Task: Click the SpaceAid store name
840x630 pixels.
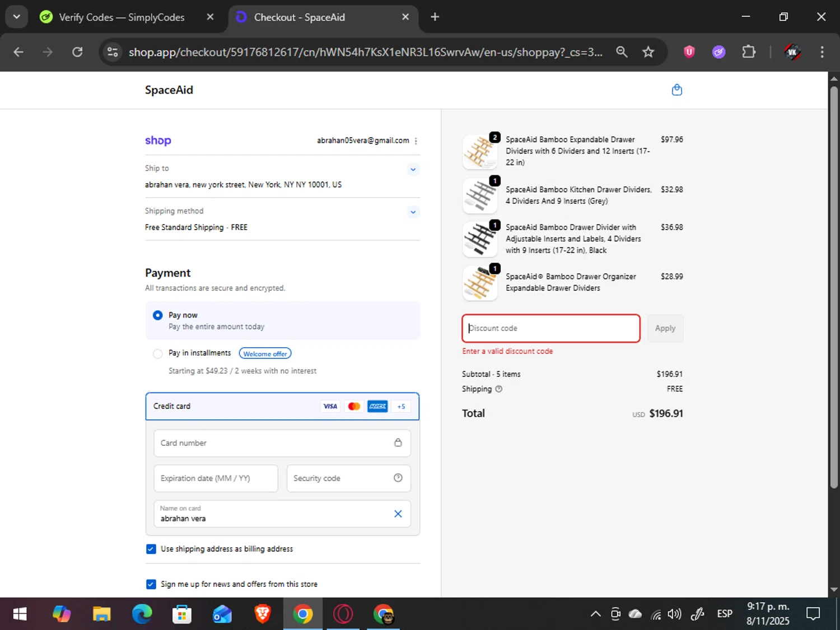Action: point(169,90)
